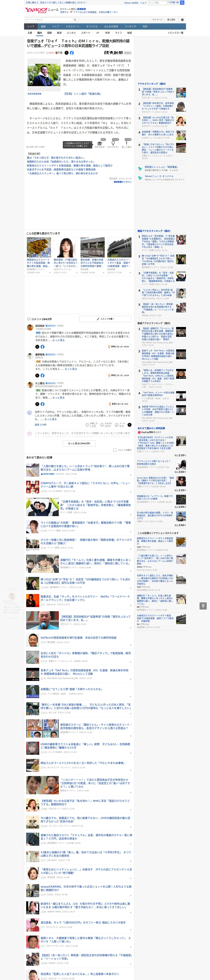Image resolution: width=210 pixels, height=980 pixels.
Task: Open the 乗院選いっしょに「国民審査」 banner
Action: (161, 169)
